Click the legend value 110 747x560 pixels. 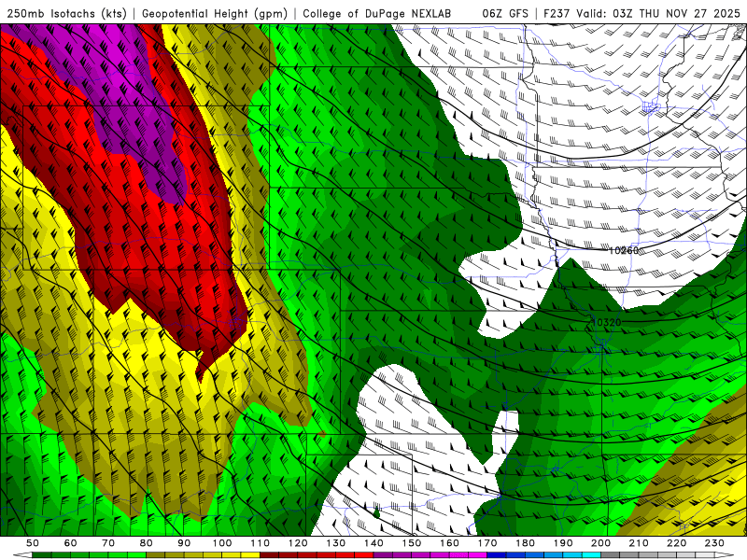(261, 543)
